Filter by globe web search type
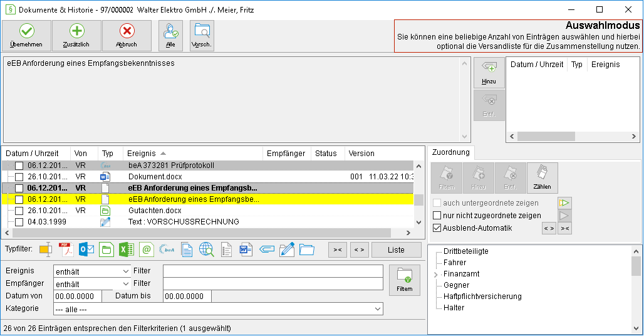This screenshot has height=336, width=644. (x=207, y=249)
